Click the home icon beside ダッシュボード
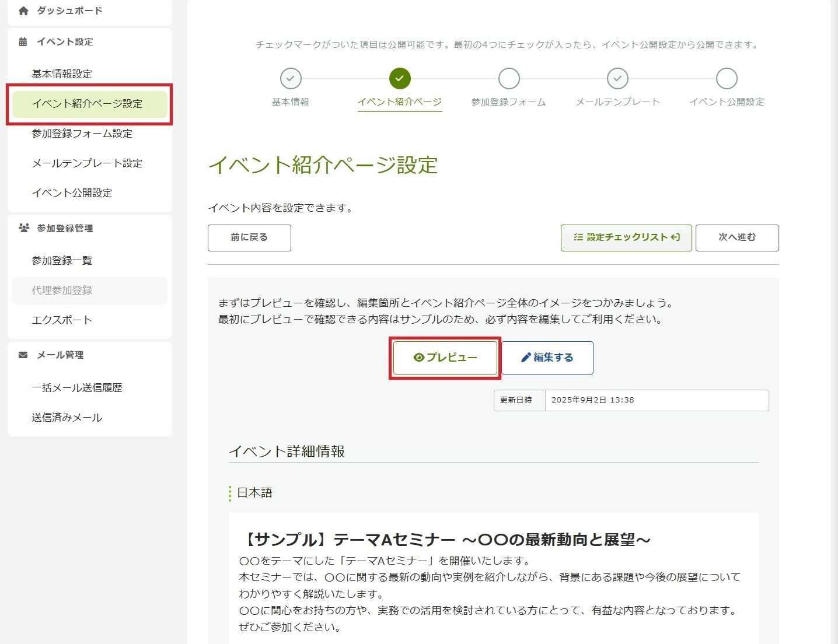This screenshot has height=644, width=838. [x=23, y=10]
